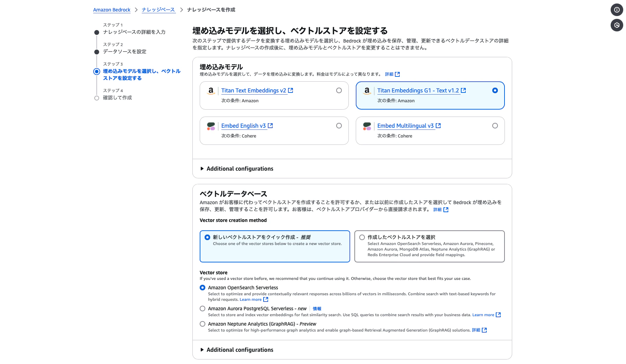Viewport: 626px width, 364px height.
Task: Select step 3 埋め込みモデルを選択し、ベクトルストアを設定する
Action: click(x=142, y=75)
